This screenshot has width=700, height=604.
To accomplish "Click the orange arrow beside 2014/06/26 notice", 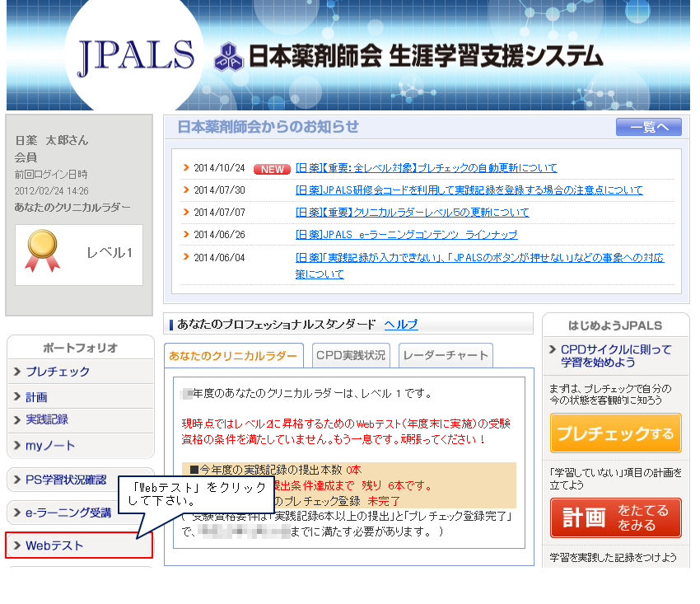I will coord(186,234).
